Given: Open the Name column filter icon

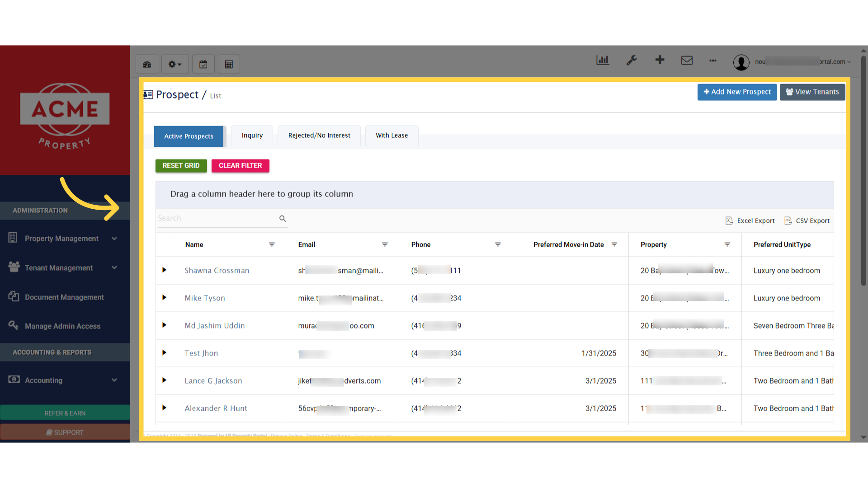Looking at the screenshot, I should click(x=272, y=244).
